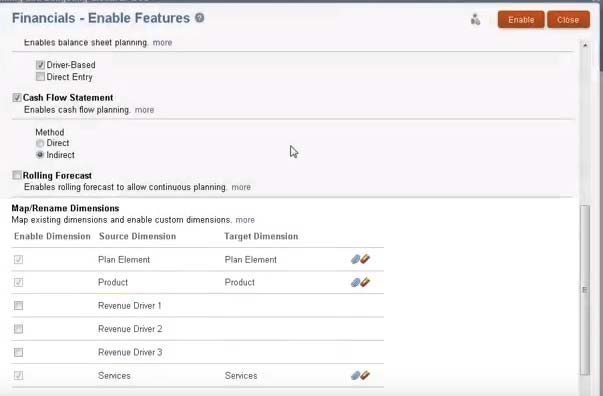This screenshot has width=603, height=396.
Task: Enable the Rolling Forecast checkbox
Action: (17, 175)
